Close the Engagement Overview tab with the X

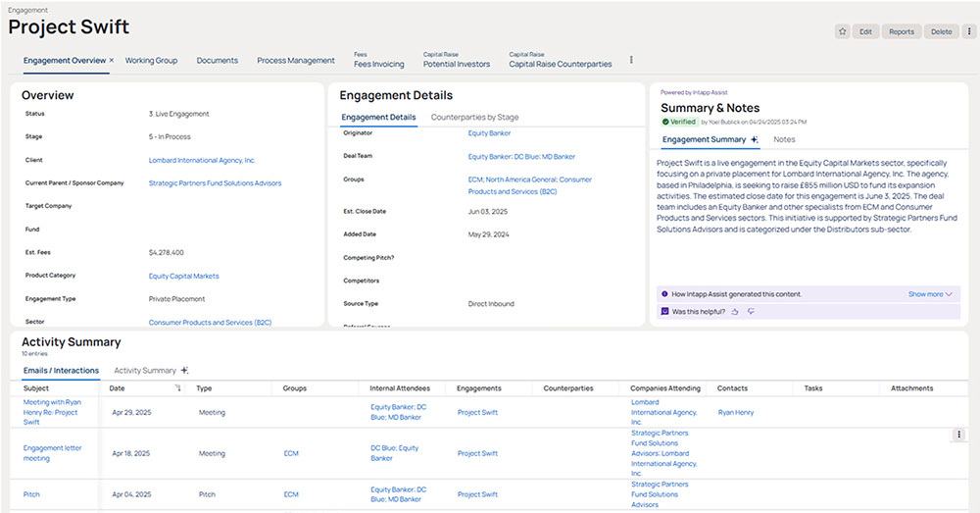[x=112, y=61]
